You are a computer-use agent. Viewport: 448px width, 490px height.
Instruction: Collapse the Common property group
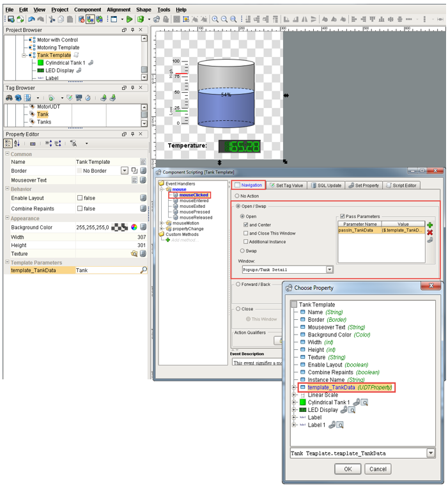(7, 154)
